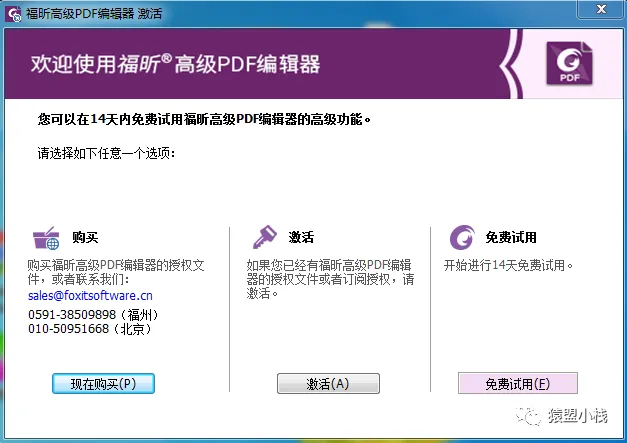
Task: Click text 请选择如下任意一个选项
Action: coord(106,153)
